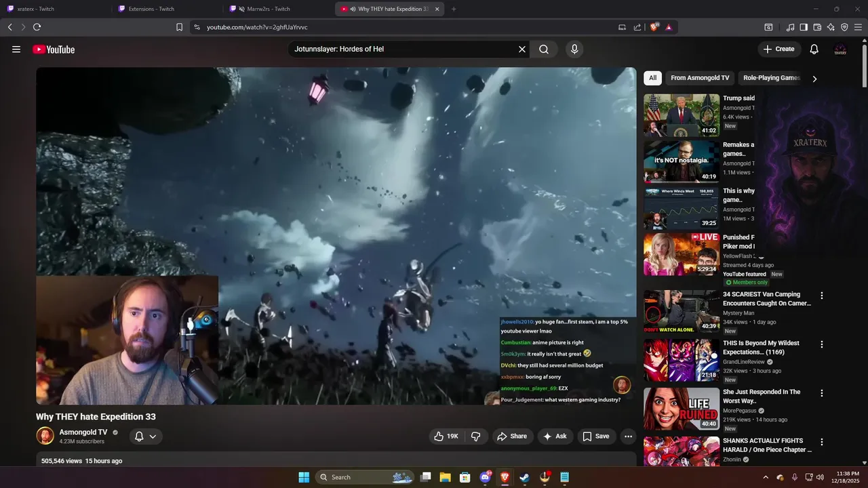This screenshot has width=868, height=488.
Task: Open File Explorer from taskbar
Action: coord(445,477)
